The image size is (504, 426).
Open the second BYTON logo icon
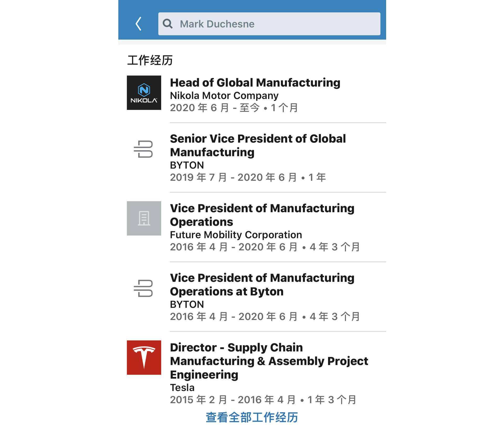(x=143, y=288)
